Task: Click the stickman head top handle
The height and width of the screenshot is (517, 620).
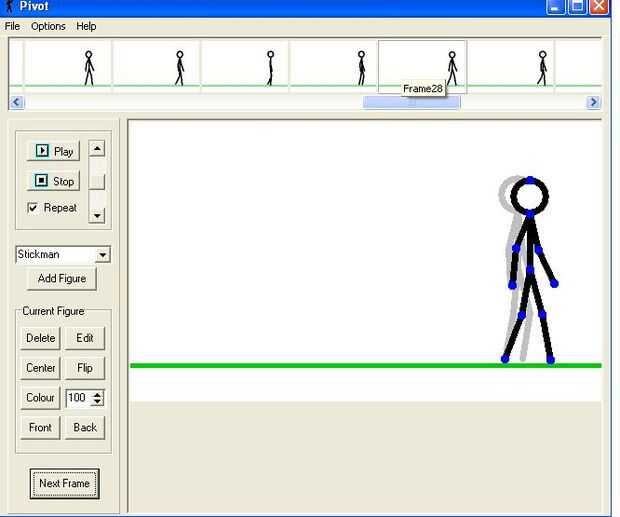Action: click(x=530, y=180)
